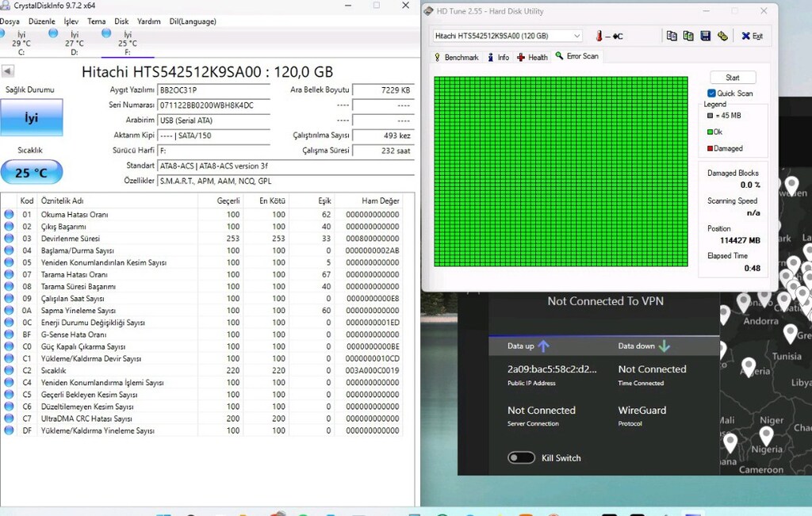812x516 pixels.
Task: Click the Not Connected To VPN heading
Action: coord(605,300)
